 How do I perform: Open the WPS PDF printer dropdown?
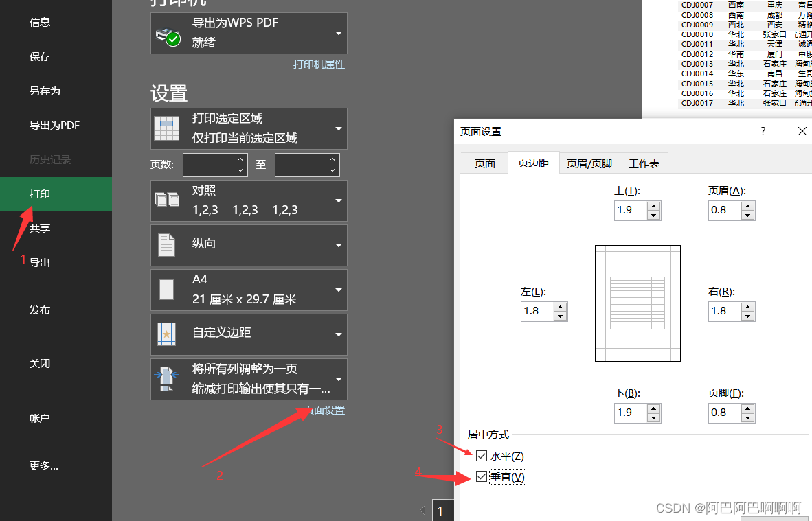tap(337, 32)
